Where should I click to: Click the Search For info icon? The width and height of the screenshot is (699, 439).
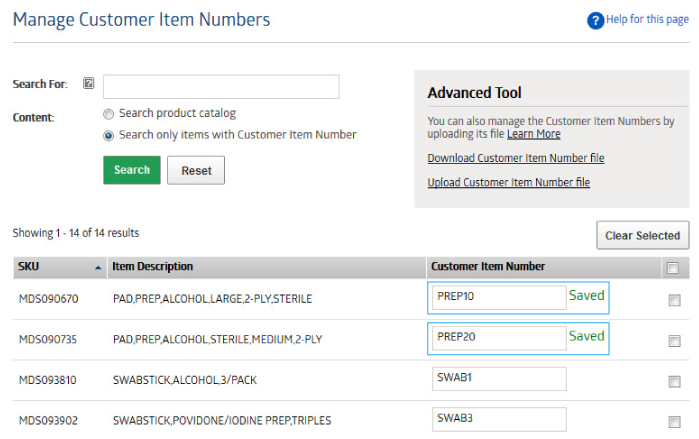[89, 83]
